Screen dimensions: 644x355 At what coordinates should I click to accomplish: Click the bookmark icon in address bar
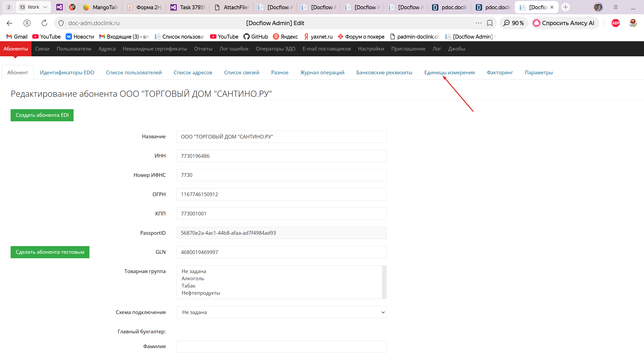click(x=490, y=23)
